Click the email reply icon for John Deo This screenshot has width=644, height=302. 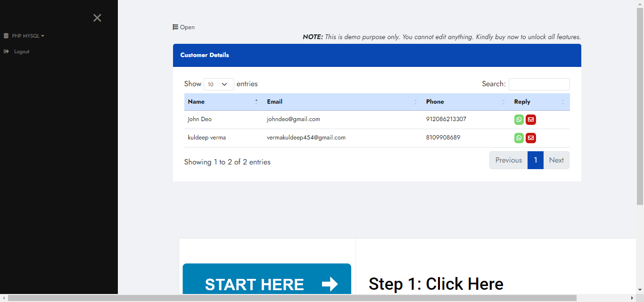(x=531, y=120)
